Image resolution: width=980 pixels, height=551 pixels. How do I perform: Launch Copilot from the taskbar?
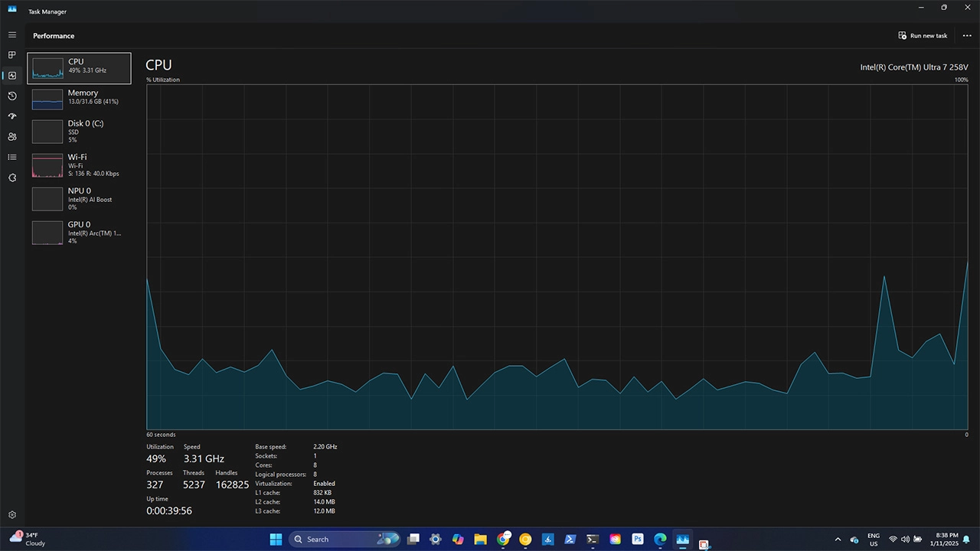coord(458,540)
